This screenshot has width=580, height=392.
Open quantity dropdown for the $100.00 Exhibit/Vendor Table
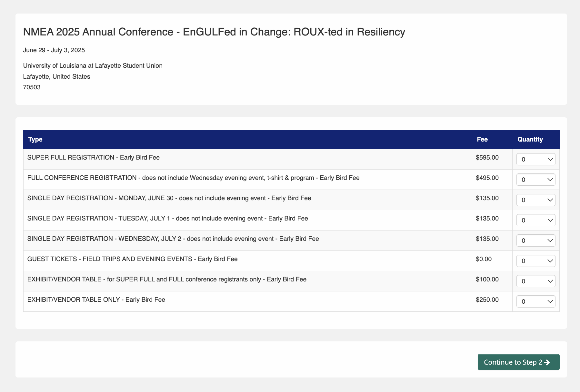(536, 281)
